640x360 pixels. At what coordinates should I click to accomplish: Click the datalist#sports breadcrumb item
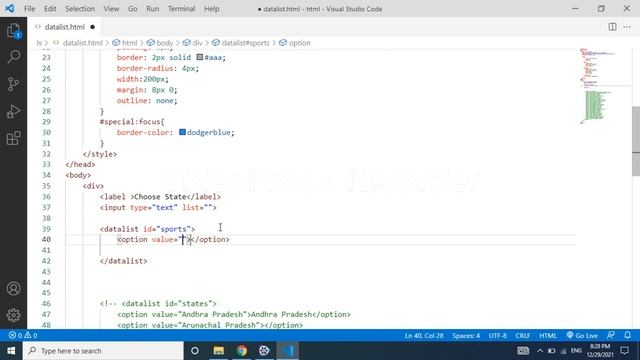click(x=245, y=43)
